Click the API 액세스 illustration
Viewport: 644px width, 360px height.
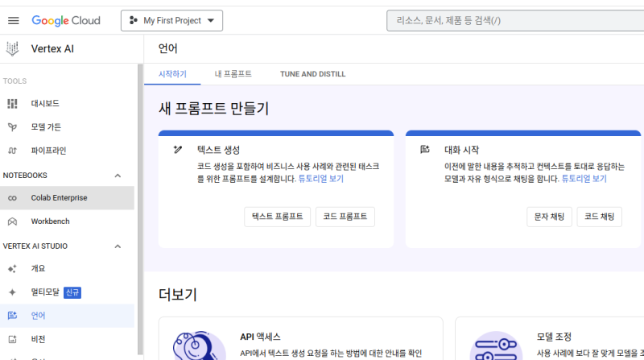click(x=199, y=346)
